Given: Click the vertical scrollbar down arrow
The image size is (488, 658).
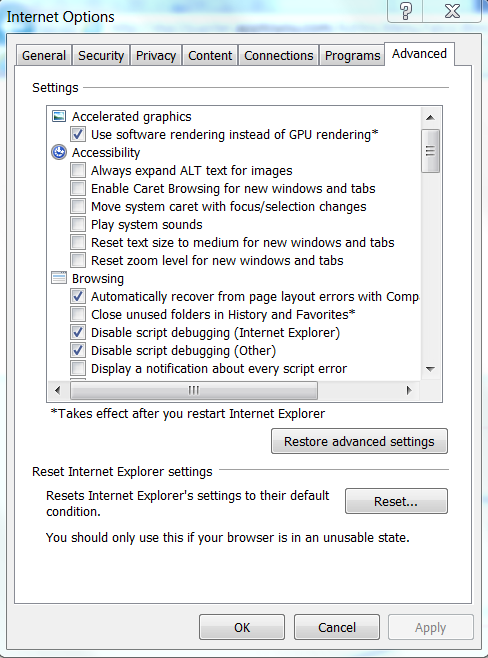Looking at the screenshot, I should point(430,369).
